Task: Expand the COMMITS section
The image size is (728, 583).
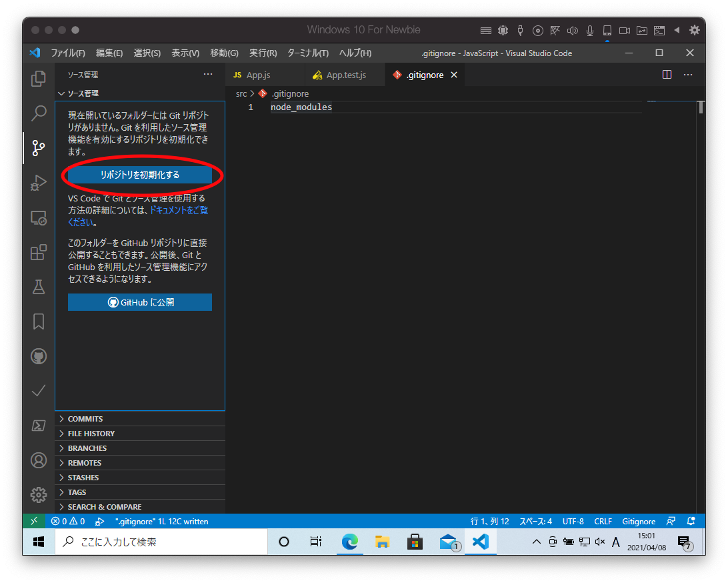Action: pos(140,419)
